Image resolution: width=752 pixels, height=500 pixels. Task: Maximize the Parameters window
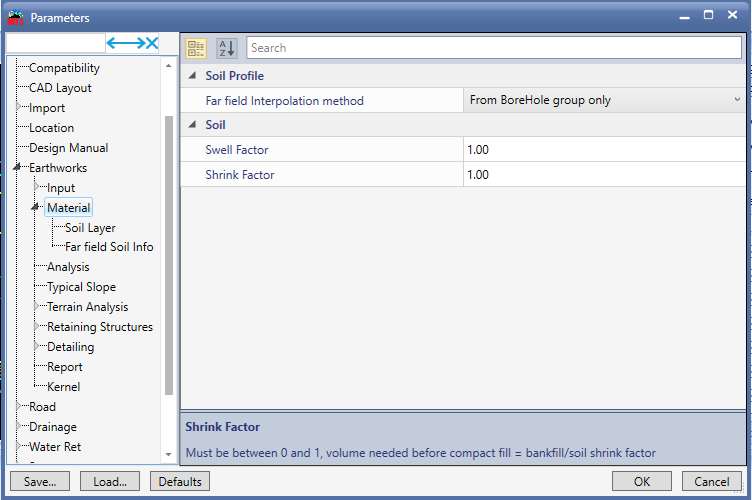pyautogui.click(x=708, y=15)
